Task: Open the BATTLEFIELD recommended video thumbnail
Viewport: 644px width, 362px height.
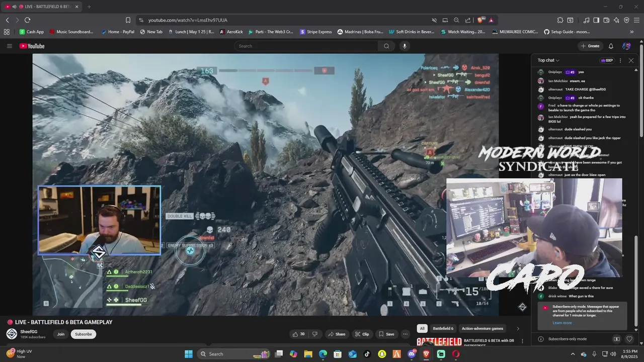Action: (x=439, y=342)
